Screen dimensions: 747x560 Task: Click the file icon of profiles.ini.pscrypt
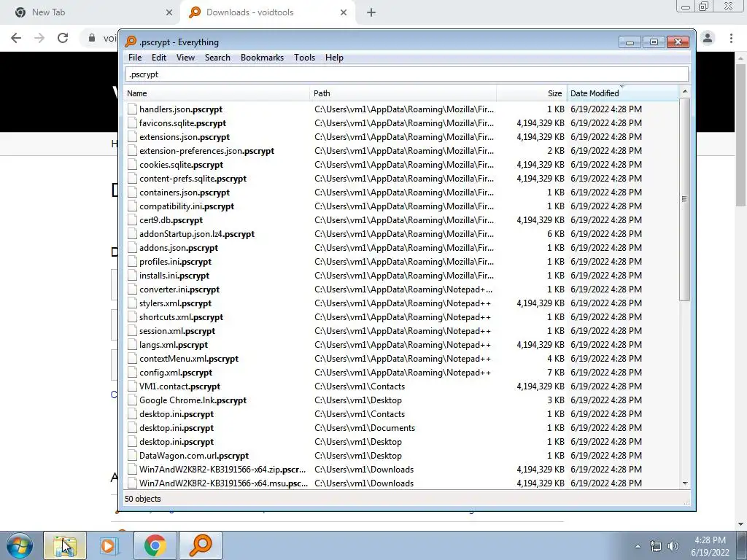point(132,262)
